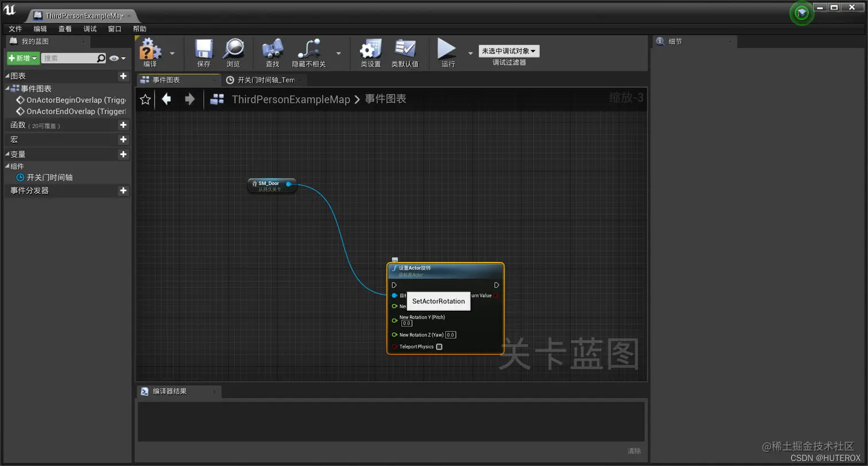Collapse the 事件图表 tree node
This screenshot has width=868, height=466.
pyautogui.click(x=7, y=88)
